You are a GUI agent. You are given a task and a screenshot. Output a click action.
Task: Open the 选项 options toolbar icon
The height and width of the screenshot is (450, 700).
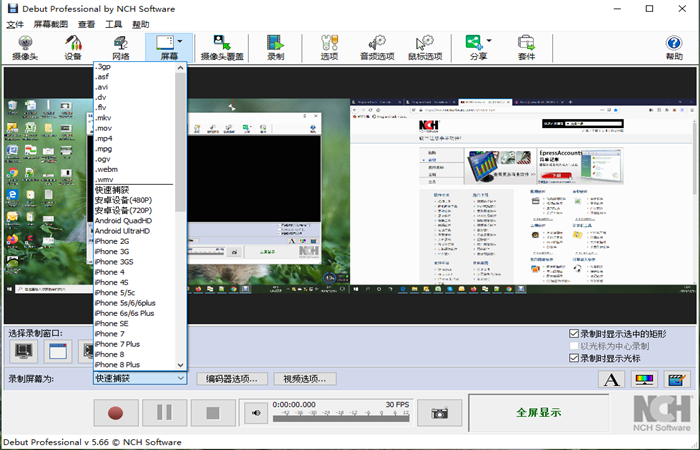(329, 47)
